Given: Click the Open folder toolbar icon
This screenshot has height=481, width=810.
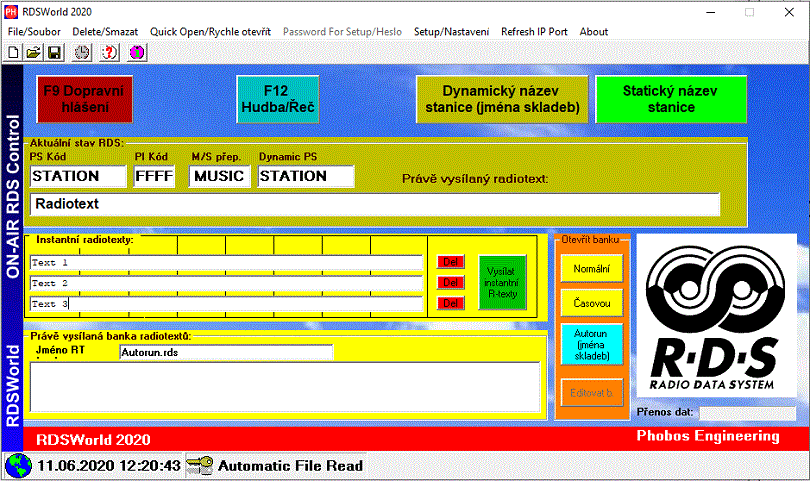Looking at the screenshot, I should point(34,53).
